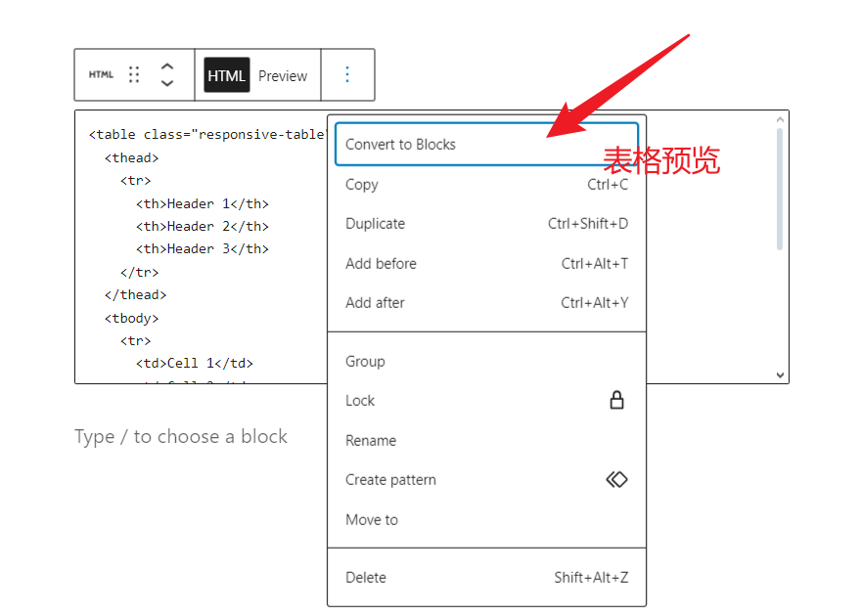Toggle Lock on the HTML block
The width and height of the screenshot is (860, 616).
[x=358, y=400]
